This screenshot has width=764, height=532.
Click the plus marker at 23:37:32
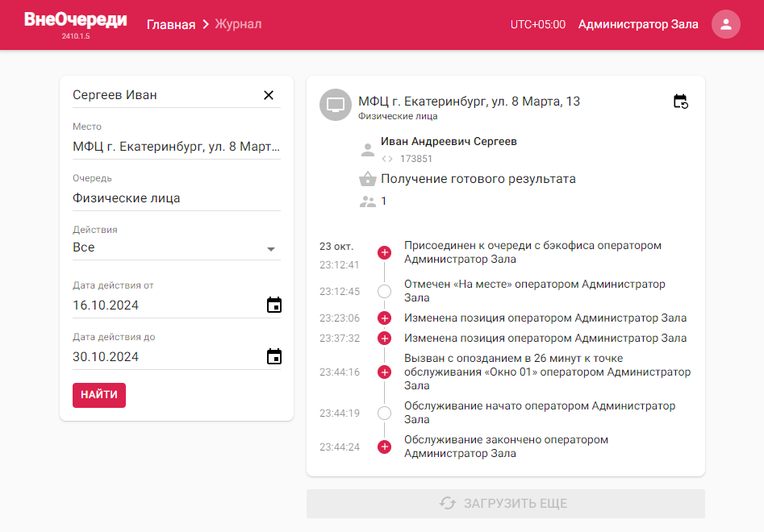pyautogui.click(x=385, y=338)
